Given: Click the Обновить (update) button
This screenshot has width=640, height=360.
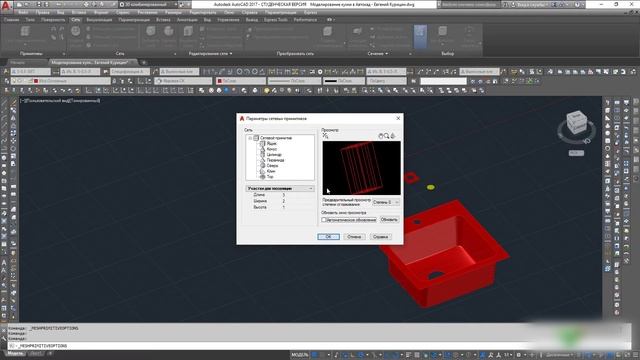Looking at the screenshot, I should [x=389, y=220].
